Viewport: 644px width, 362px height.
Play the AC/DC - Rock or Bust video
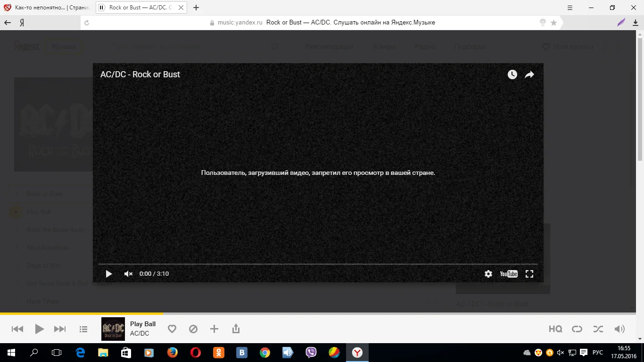pyautogui.click(x=109, y=274)
